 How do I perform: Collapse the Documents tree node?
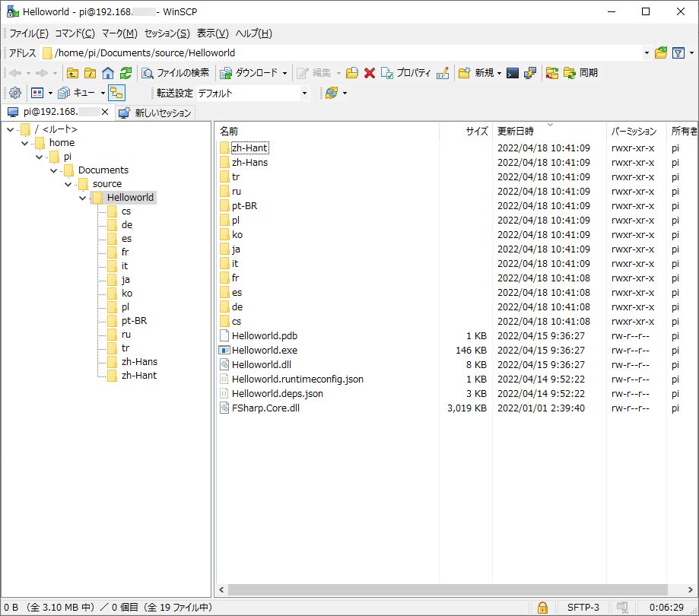pos(54,170)
